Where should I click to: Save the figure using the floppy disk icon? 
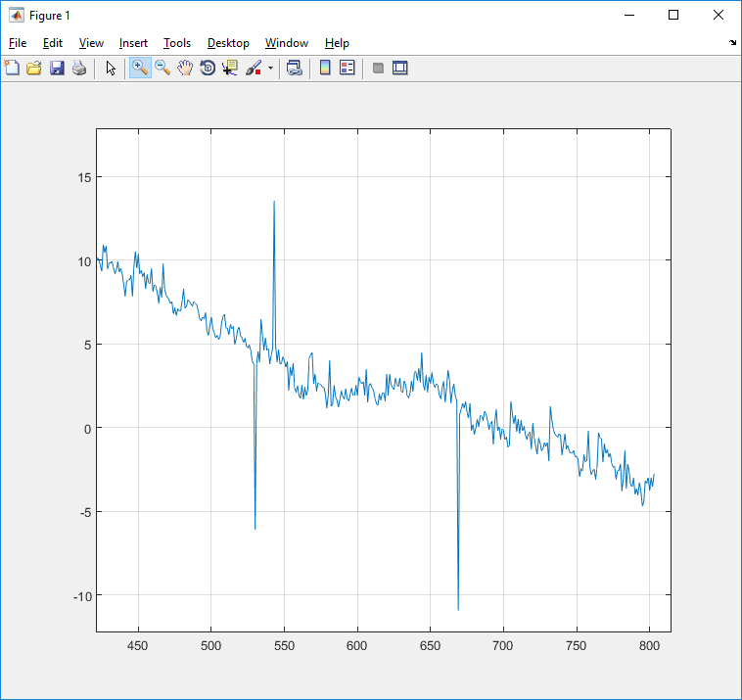click(x=57, y=68)
